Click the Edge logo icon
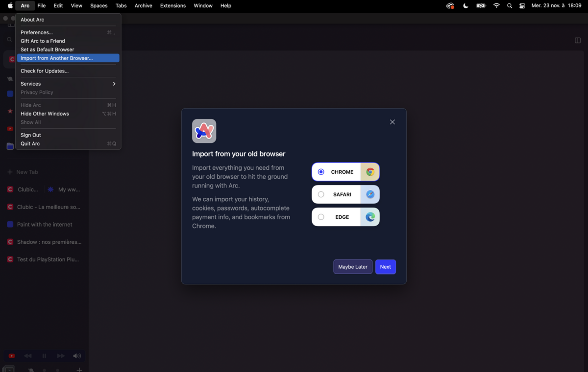 click(x=370, y=217)
